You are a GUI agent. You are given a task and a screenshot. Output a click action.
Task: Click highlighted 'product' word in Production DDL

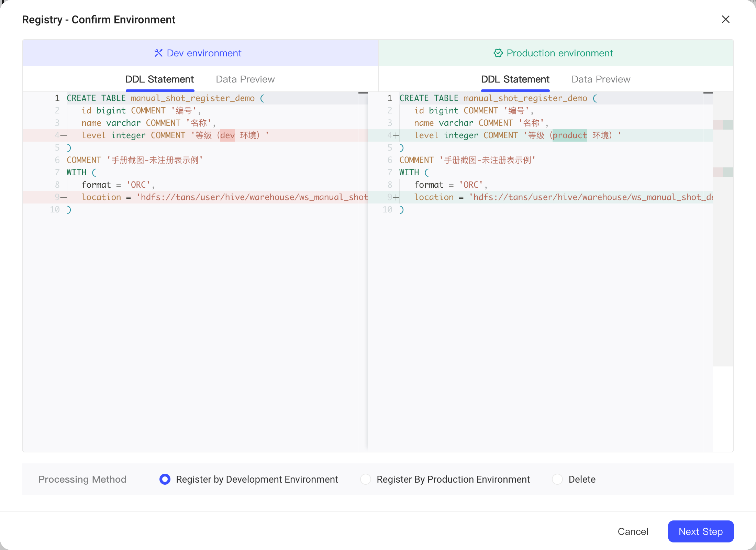pyautogui.click(x=570, y=135)
